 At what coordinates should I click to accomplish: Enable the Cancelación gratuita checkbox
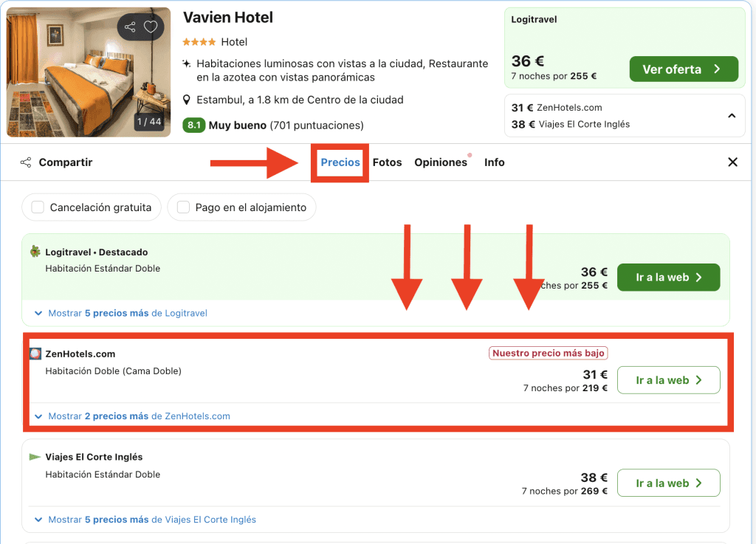coord(38,207)
